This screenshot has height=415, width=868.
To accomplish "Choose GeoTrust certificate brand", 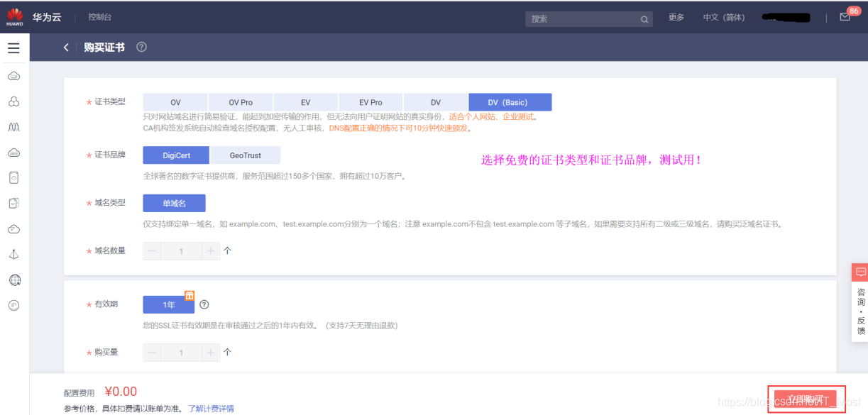I will (246, 155).
